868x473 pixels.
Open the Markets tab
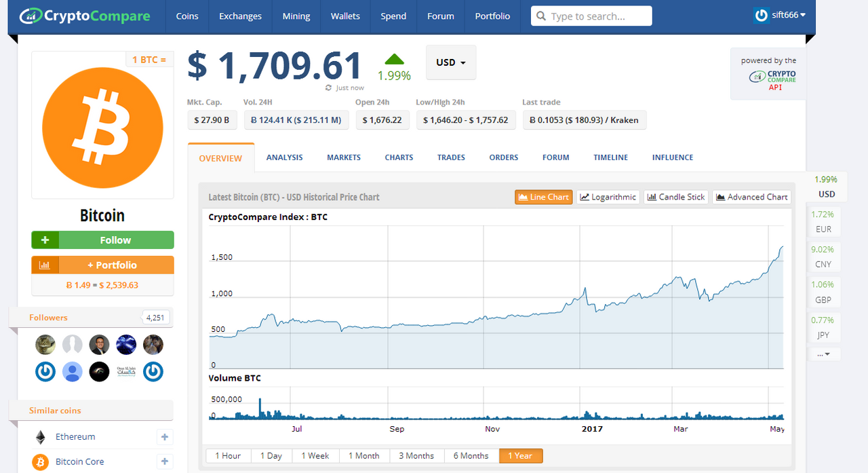coord(344,157)
